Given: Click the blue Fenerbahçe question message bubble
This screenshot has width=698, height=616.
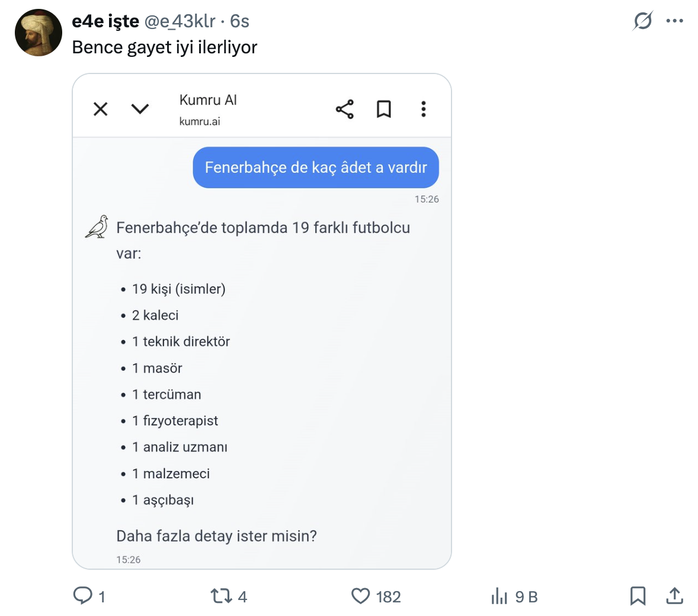Looking at the screenshot, I should 315,168.
